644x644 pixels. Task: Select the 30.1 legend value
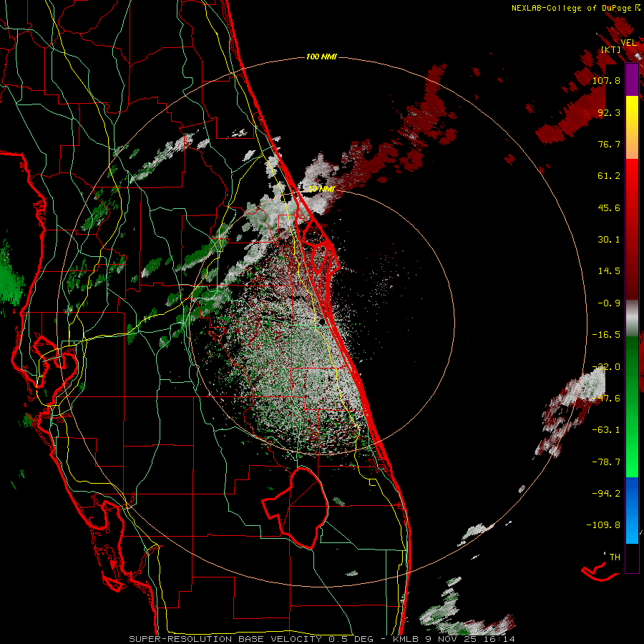(609, 240)
